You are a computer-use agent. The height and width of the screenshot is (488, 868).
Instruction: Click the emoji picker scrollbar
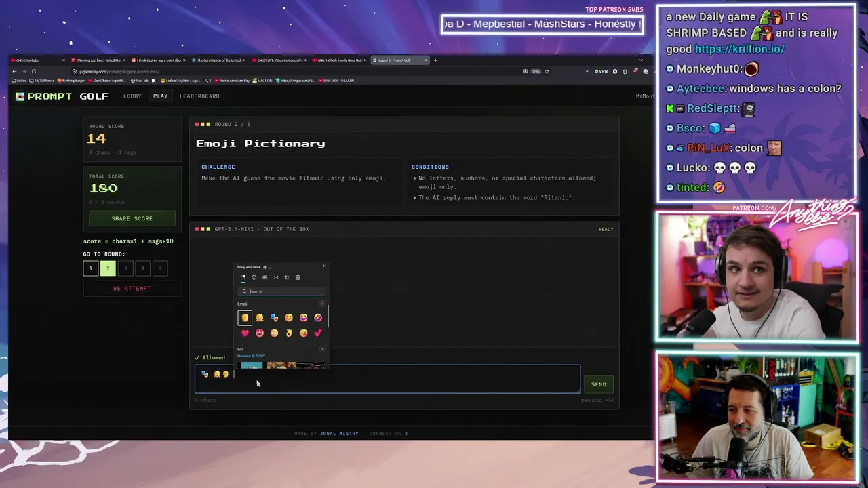328,317
